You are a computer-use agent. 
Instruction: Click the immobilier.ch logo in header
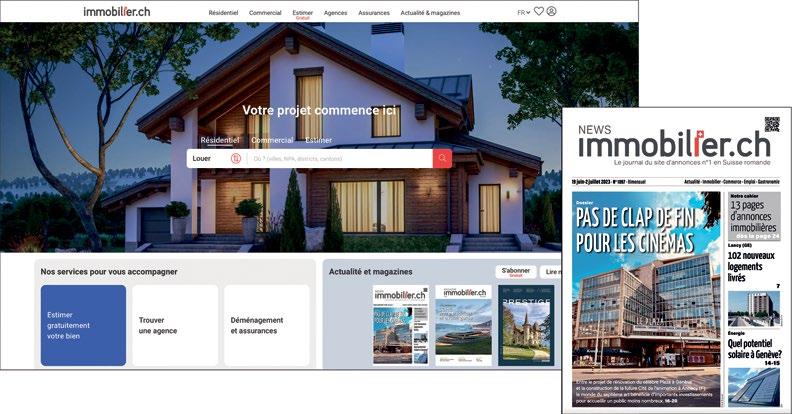pyautogui.click(x=117, y=11)
